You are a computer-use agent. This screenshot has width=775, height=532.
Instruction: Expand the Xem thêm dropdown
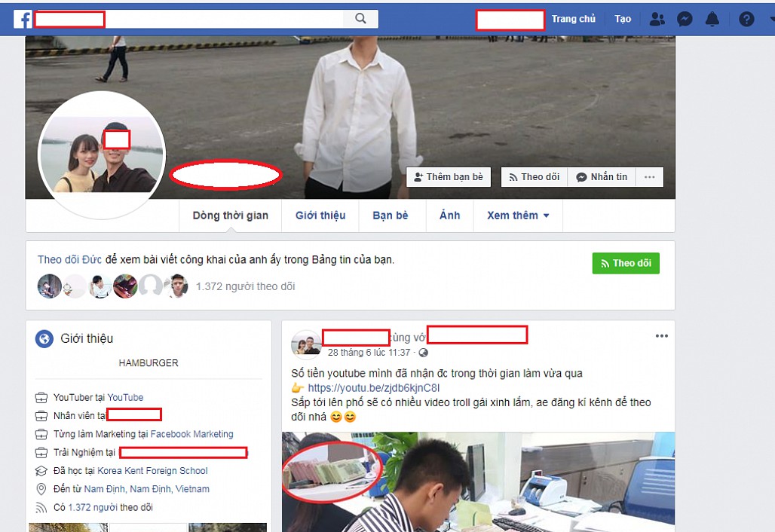[518, 216]
